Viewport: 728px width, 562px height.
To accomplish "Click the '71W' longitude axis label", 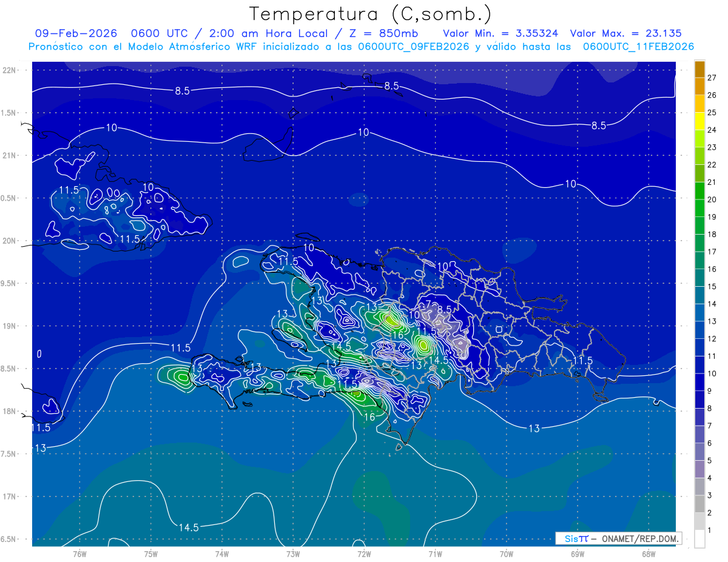I will [x=435, y=554].
